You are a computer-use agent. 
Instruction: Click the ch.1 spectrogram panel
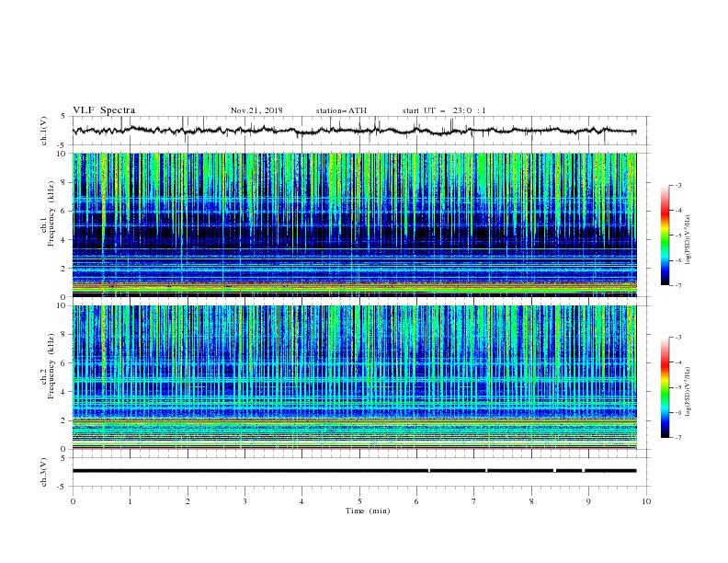354,224
